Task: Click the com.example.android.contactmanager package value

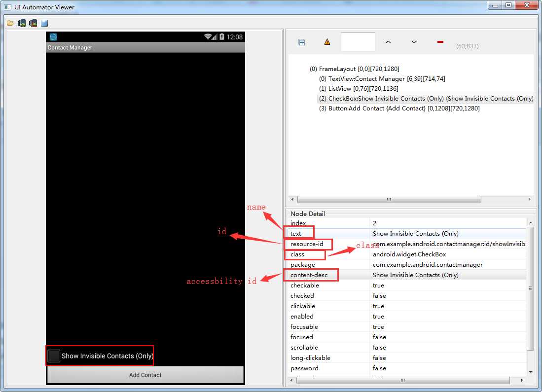Action: click(428, 264)
